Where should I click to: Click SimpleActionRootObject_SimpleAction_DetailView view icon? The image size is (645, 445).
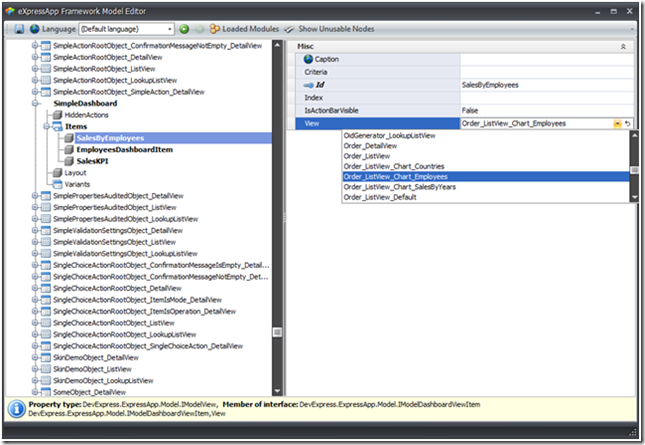point(46,92)
